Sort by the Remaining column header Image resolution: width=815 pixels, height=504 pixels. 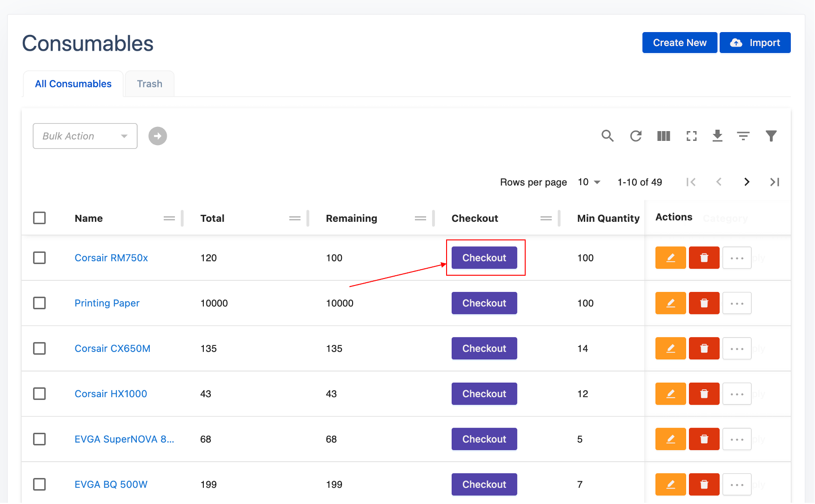point(351,218)
